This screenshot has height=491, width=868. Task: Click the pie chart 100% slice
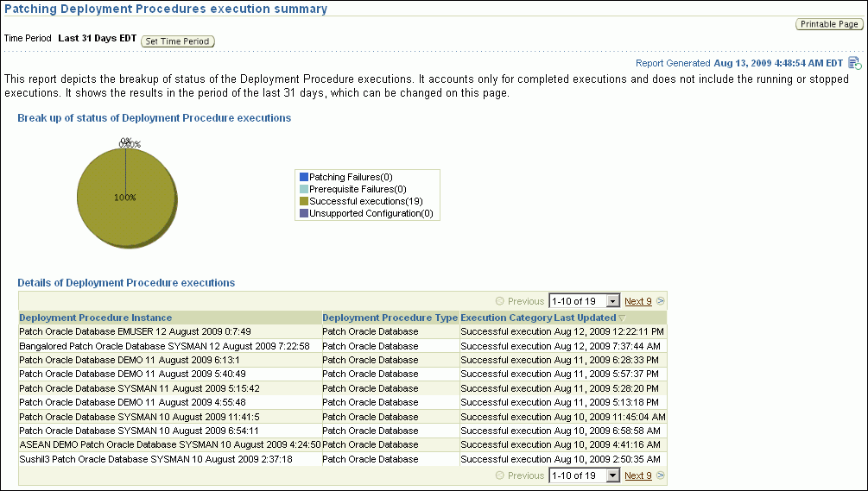[126, 198]
